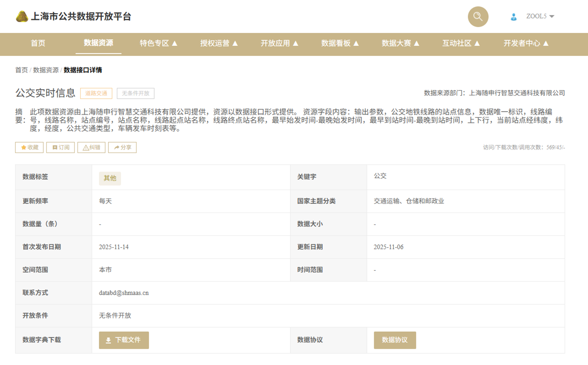Subscribe using the 订阅 button
This screenshot has width=588, height=365.
tap(60, 147)
